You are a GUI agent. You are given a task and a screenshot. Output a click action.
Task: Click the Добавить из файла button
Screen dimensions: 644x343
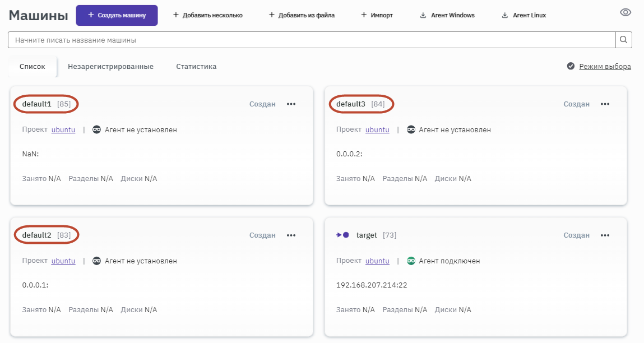[302, 15]
